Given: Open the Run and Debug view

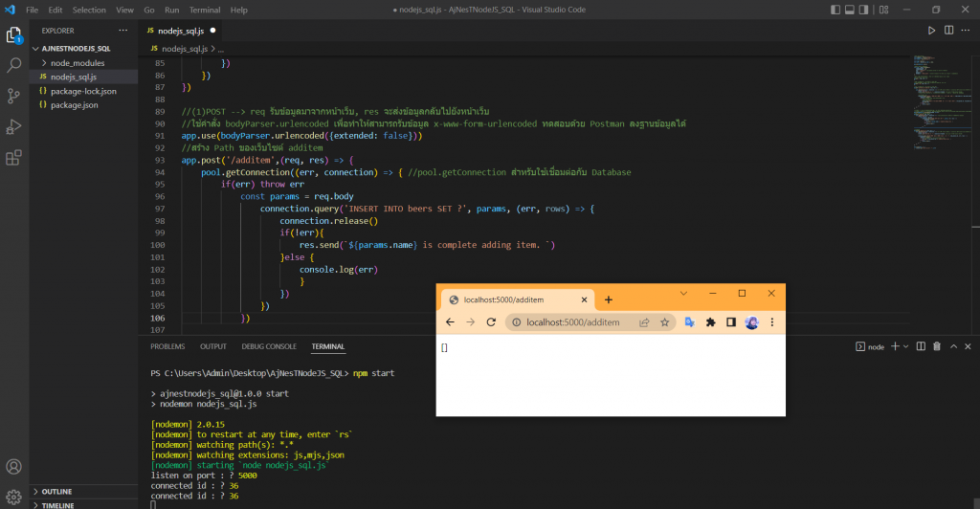Looking at the screenshot, I should 13,127.
